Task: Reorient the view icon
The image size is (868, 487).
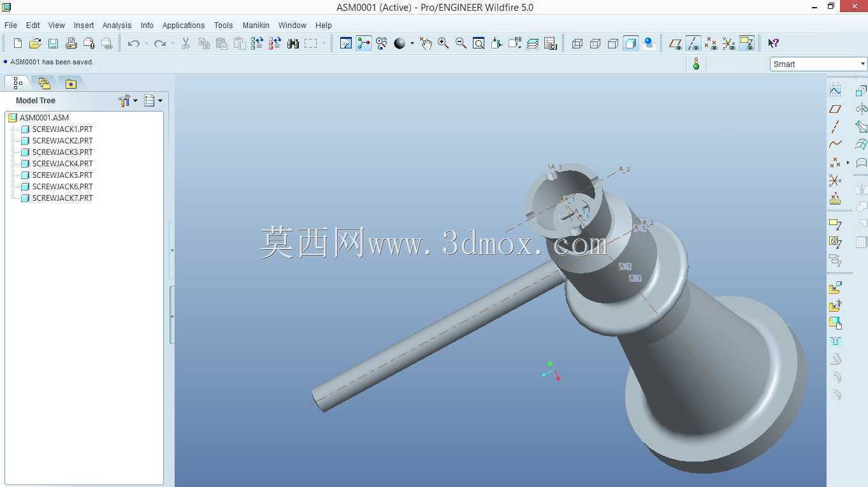Action: pyautogui.click(x=496, y=43)
